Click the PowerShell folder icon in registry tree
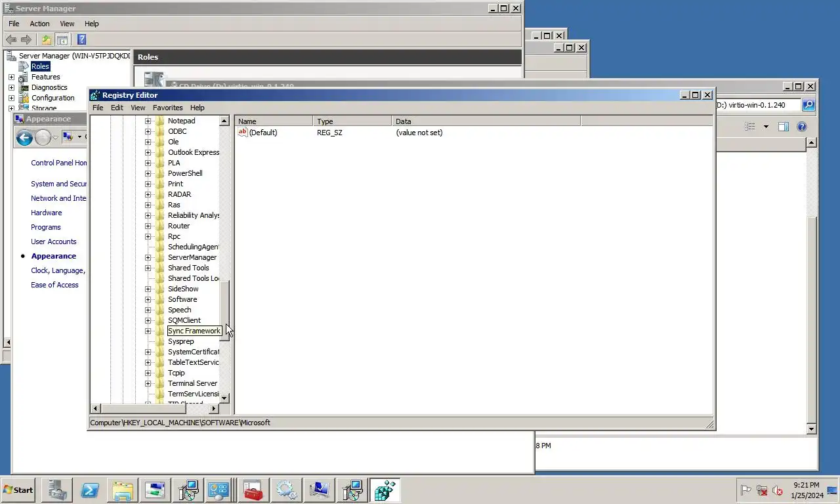Viewport: 840px width, 504px height. click(x=160, y=173)
